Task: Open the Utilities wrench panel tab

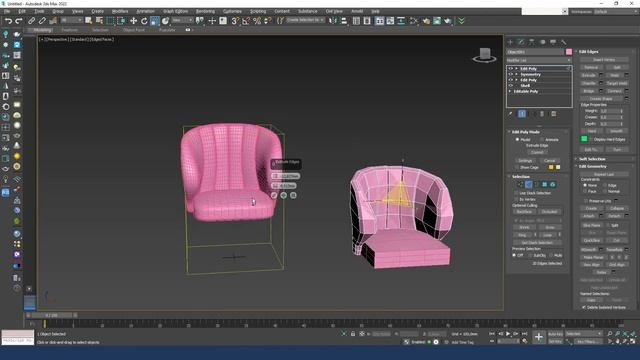Action: (564, 42)
